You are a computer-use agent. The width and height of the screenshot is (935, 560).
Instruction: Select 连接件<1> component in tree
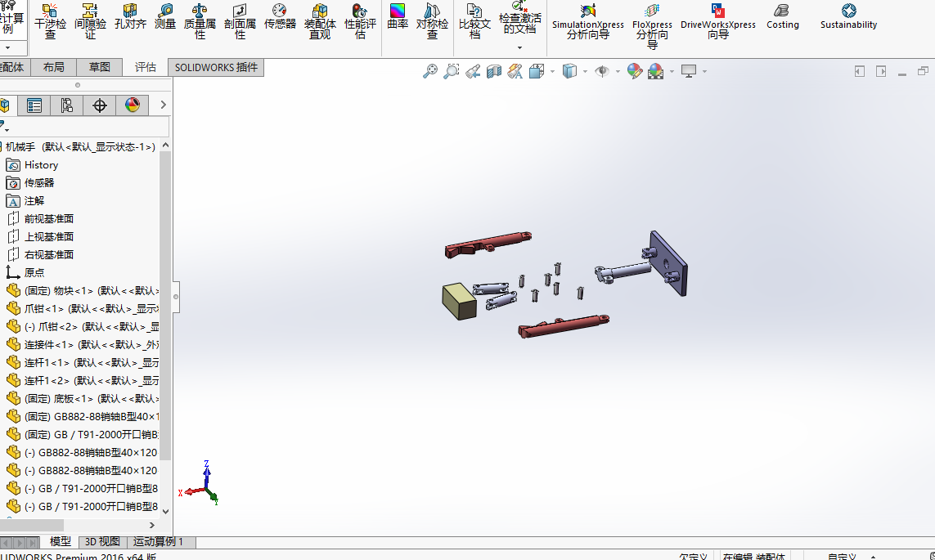[x=83, y=344]
